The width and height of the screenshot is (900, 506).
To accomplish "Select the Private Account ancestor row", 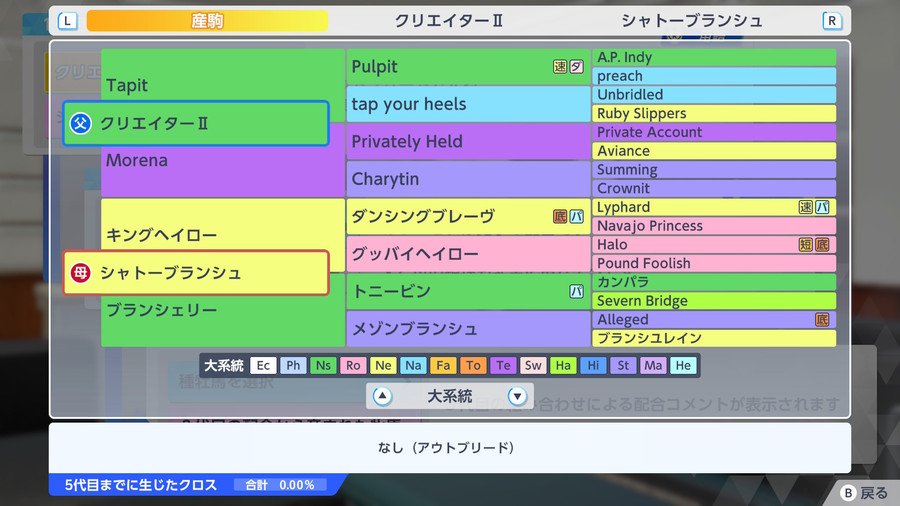I will (x=714, y=132).
